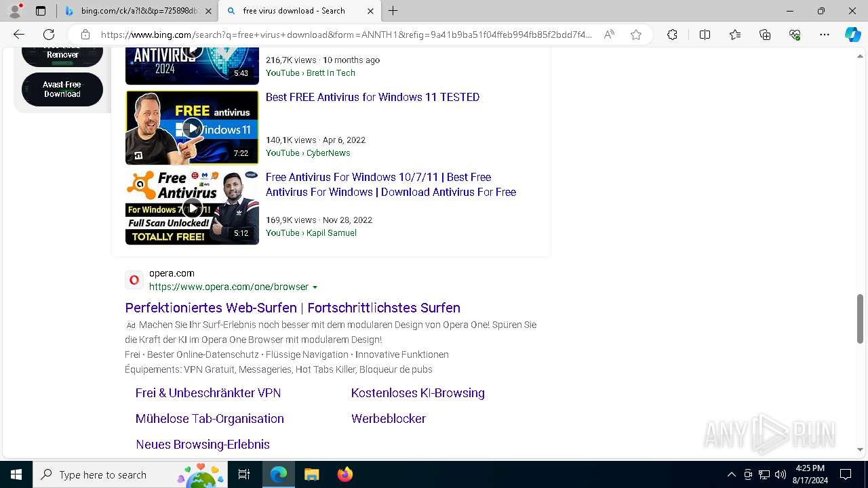Open the Copilot sidebar icon
The width and height of the screenshot is (868, 488).
click(x=852, y=35)
